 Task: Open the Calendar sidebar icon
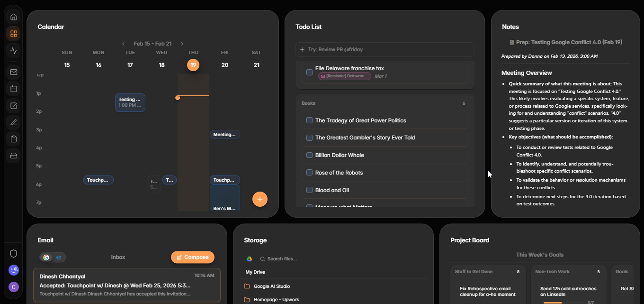13,89
